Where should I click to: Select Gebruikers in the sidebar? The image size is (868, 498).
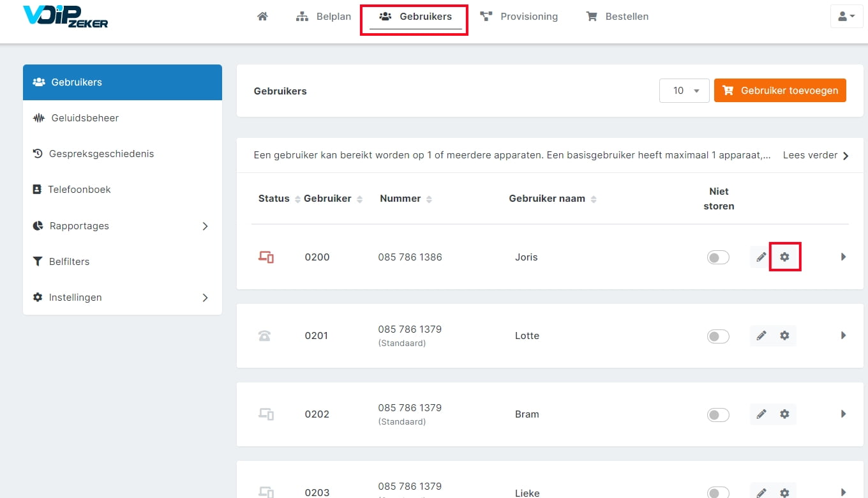(123, 82)
